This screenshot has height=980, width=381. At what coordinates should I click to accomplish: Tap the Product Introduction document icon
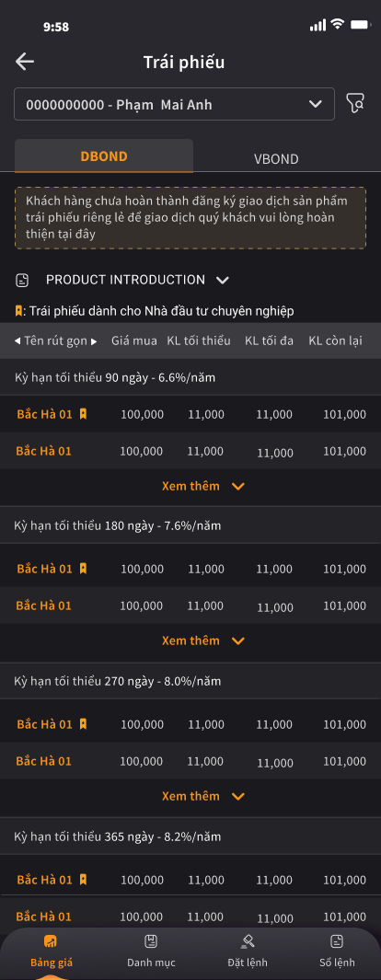tap(22, 280)
